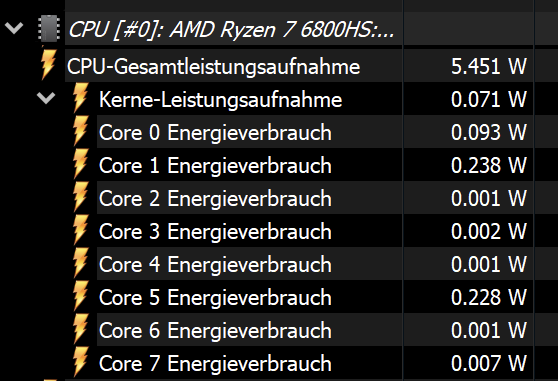Select Core 4 Energieverbrauch sensor
Viewport: 558px width, 381px height.
pyautogui.click(x=215, y=265)
